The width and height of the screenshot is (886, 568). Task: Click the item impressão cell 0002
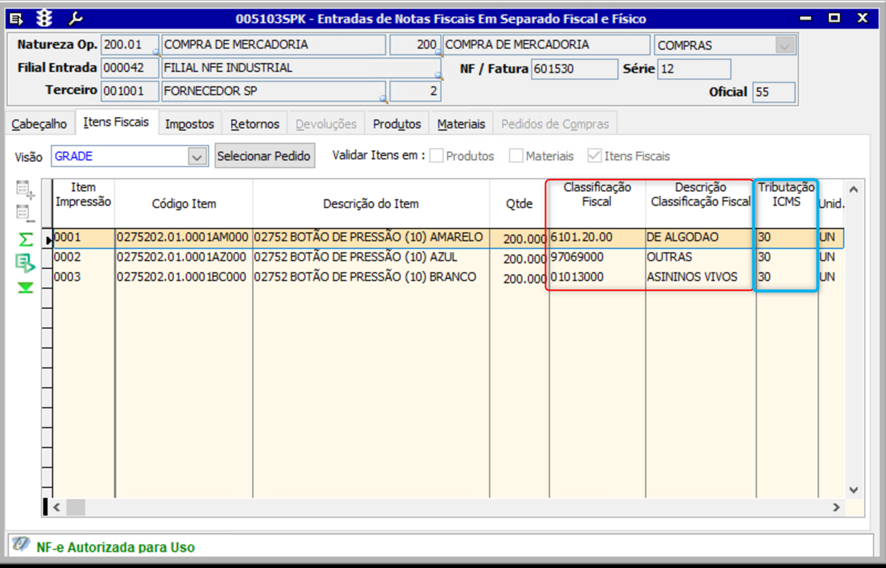(x=84, y=258)
